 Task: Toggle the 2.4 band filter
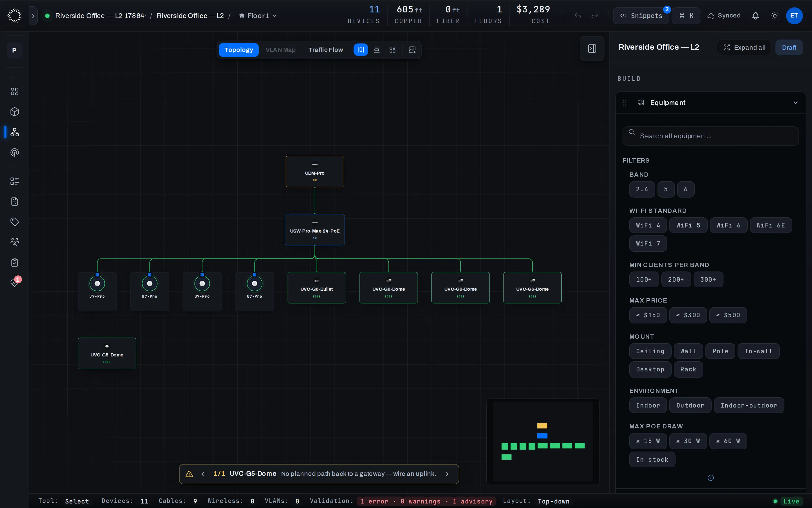(642, 189)
